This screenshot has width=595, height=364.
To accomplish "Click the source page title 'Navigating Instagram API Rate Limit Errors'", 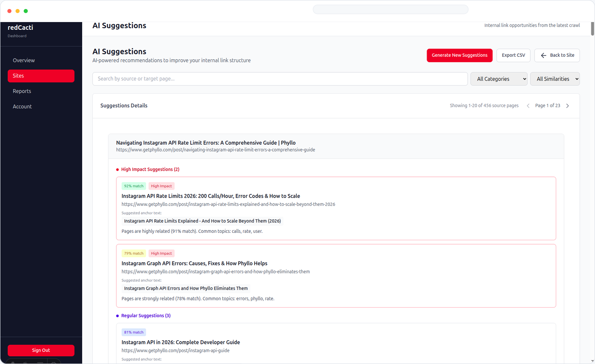I will [x=206, y=143].
